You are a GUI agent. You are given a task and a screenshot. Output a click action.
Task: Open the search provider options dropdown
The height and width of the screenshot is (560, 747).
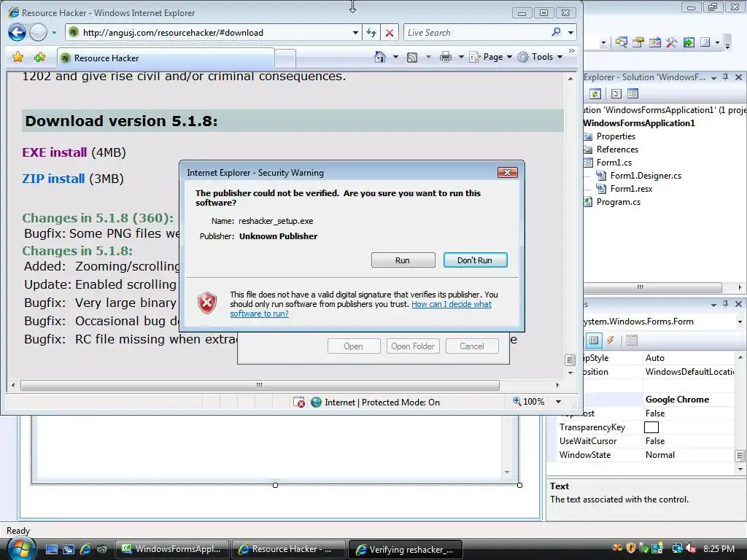tap(570, 33)
